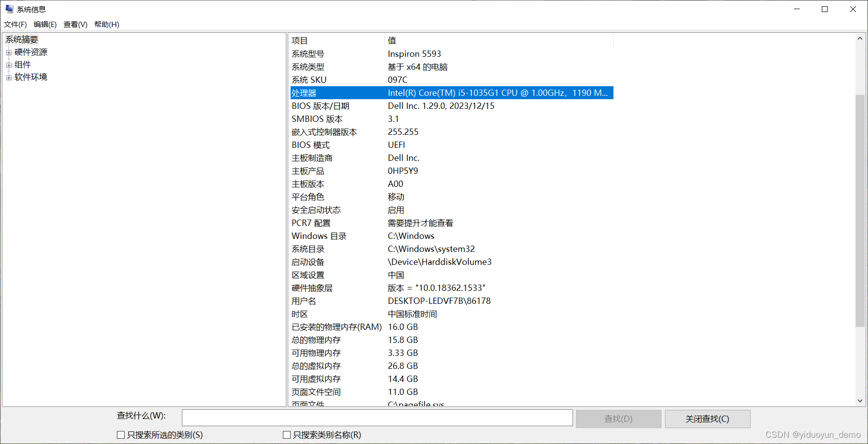Select the 主板制造商 row
Screen dimensions: 868x444
point(452,158)
